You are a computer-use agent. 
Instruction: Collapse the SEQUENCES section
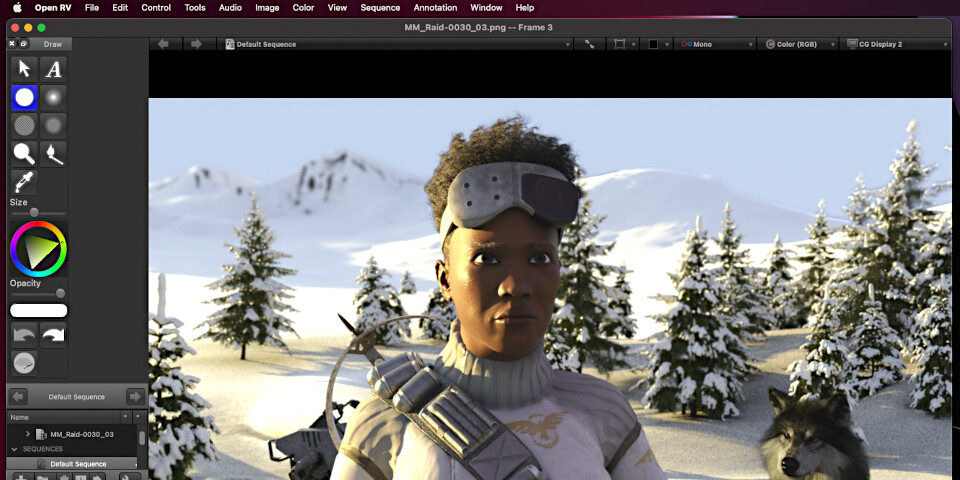[15, 449]
